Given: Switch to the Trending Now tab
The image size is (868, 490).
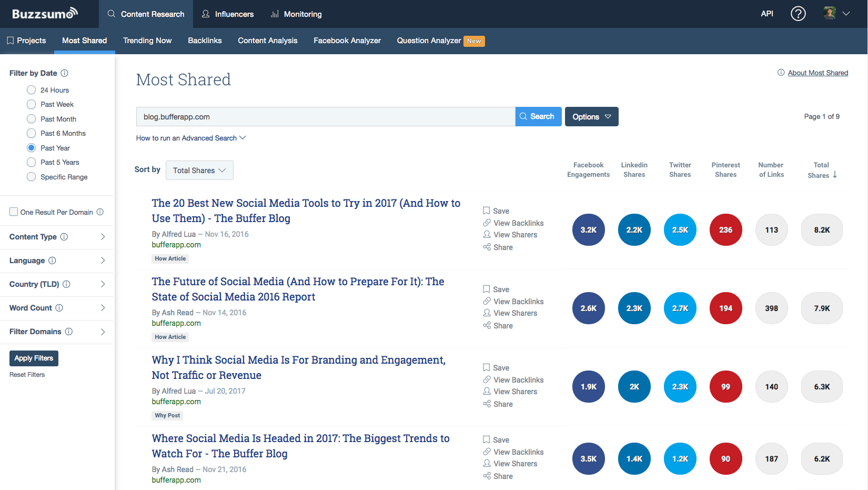Looking at the screenshot, I should pyautogui.click(x=147, y=41).
